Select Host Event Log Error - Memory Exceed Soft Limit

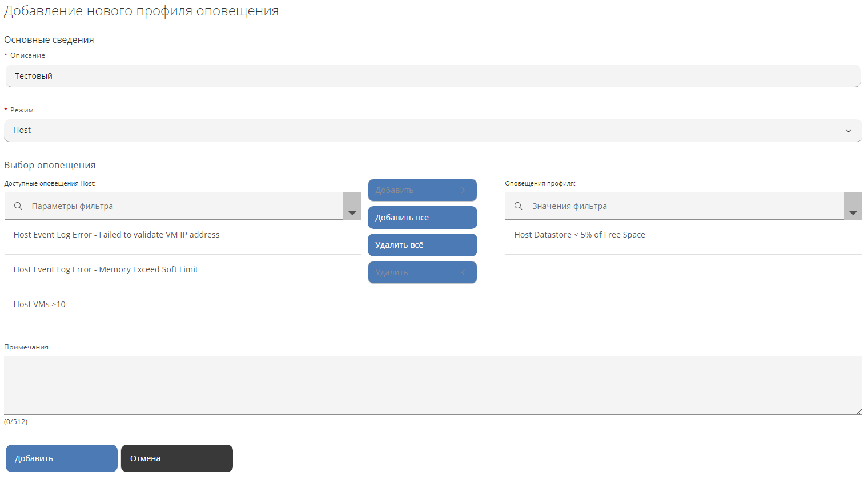[x=106, y=269]
